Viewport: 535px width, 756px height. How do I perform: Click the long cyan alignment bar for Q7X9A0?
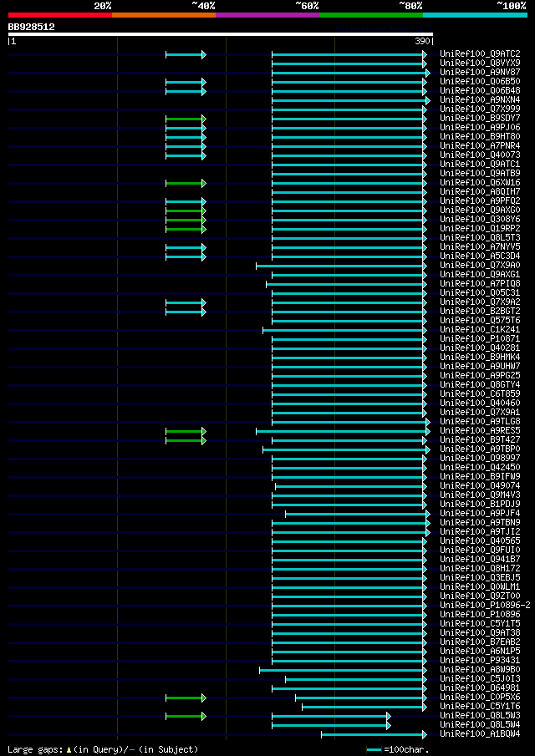point(342,266)
